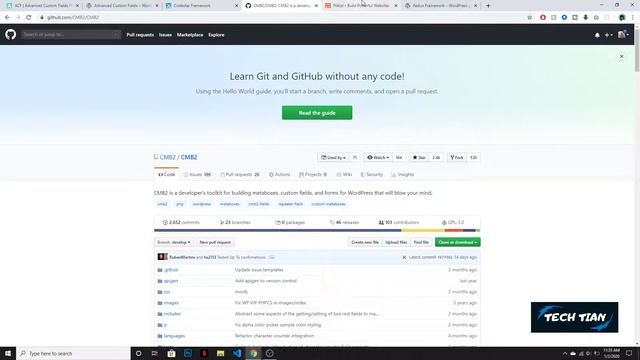Viewport: 640px width, 360px height.
Task: Open the Security tab
Action: pyautogui.click(x=371, y=174)
